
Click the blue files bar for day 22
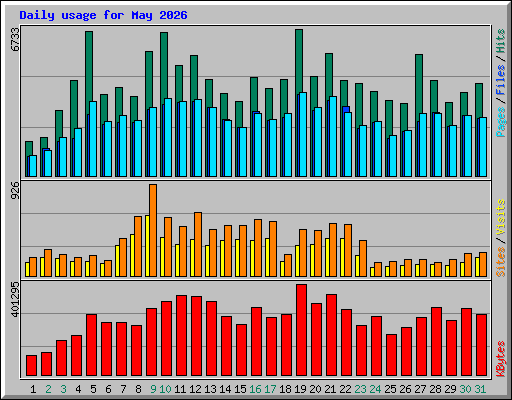[346, 109]
